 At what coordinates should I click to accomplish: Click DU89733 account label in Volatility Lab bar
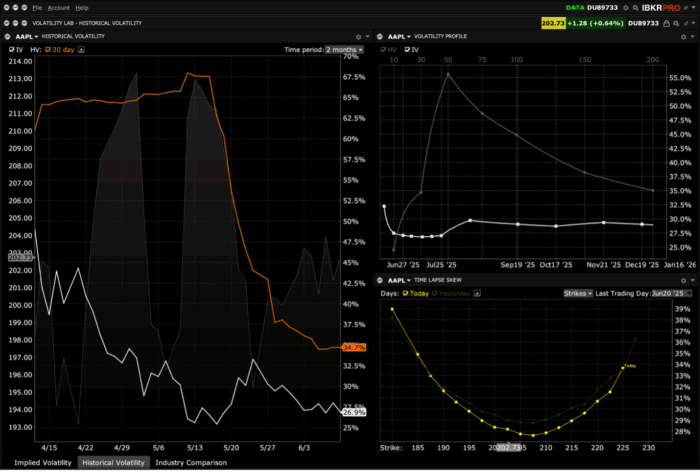point(643,23)
